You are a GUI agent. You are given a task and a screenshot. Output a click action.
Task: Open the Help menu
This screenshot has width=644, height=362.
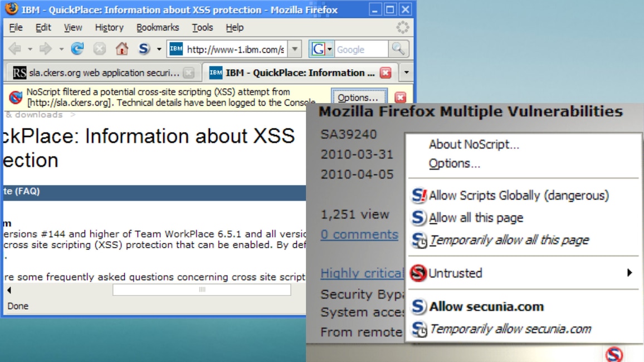point(235,27)
